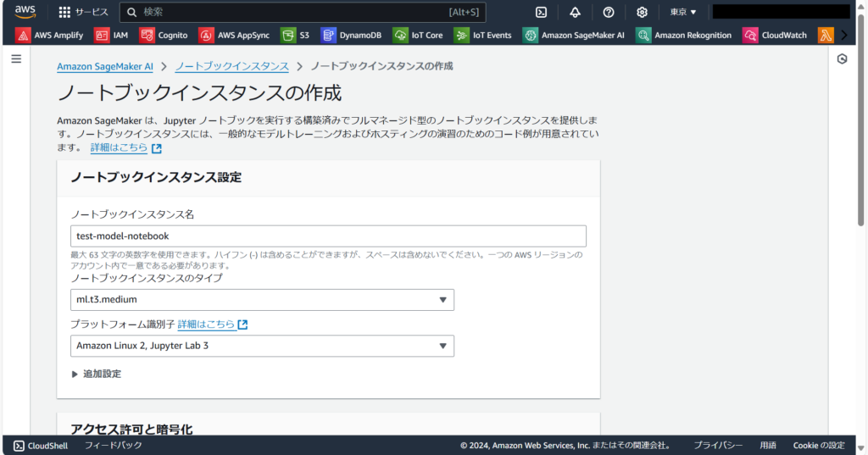Click the page vertical scrollbar
The height and width of the screenshot is (455, 868).
pyautogui.click(x=860, y=119)
